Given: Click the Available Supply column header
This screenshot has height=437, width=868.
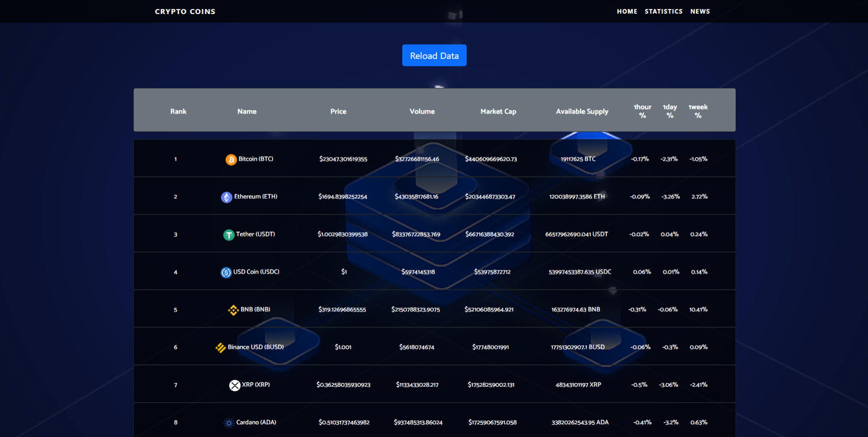Looking at the screenshot, I should point(582,111).
